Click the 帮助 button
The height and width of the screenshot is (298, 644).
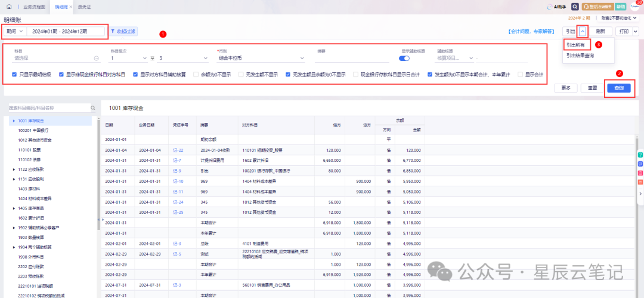[x=621, y=7]
